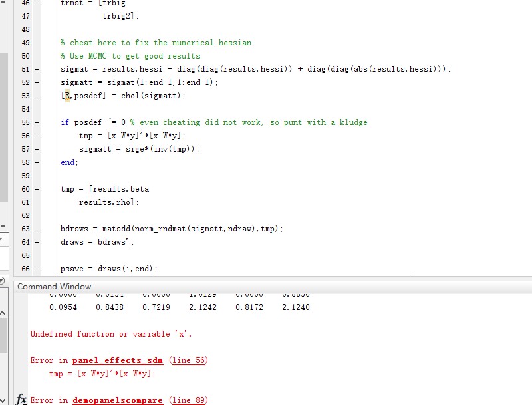The height and width of the screenshot is (405, 532).
Task: Place the cursor on the 'if' keyword
Action: [x=65, y=122]
